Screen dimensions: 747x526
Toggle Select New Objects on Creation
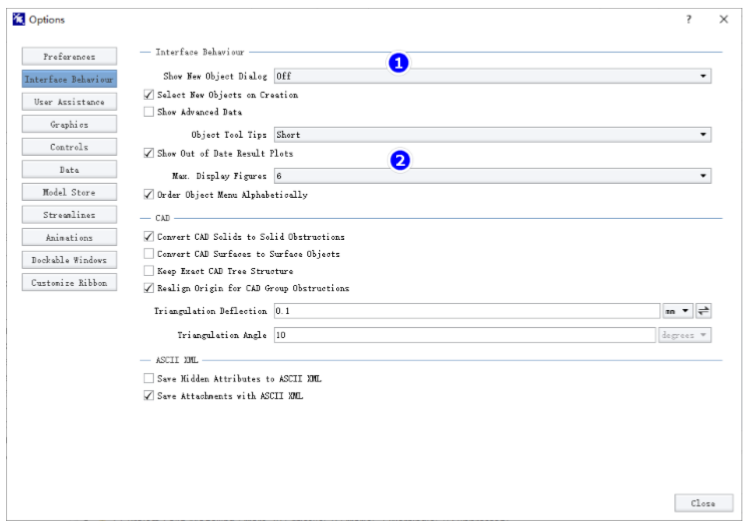coord(149,95)
